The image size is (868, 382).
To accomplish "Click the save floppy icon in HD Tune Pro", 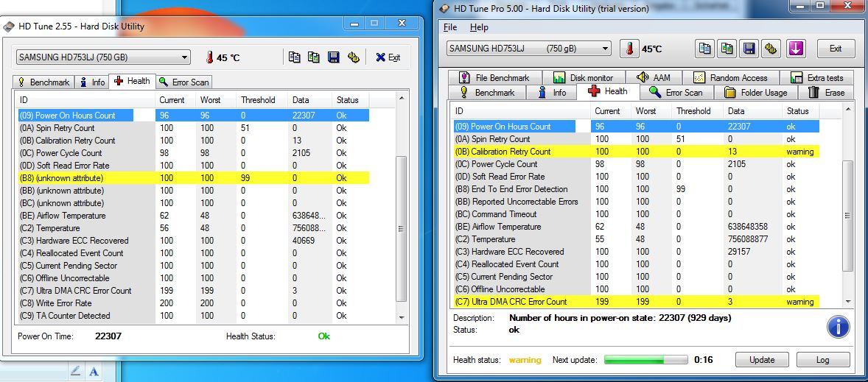I will 749,49.
